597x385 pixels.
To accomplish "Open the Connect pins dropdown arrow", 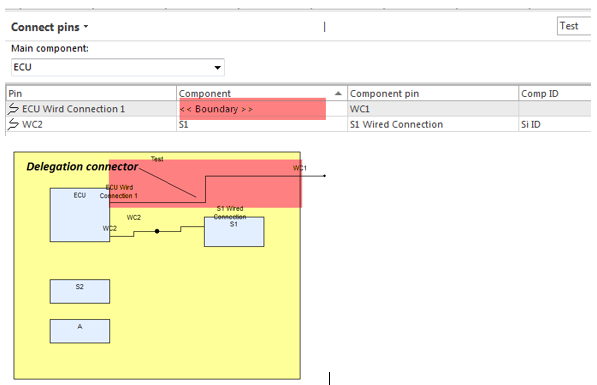I will tap(86, 27).
